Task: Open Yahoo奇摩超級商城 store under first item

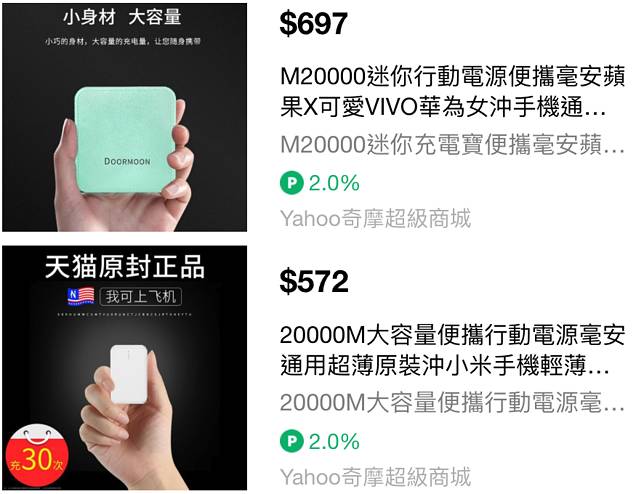Action: coord(375,218)
